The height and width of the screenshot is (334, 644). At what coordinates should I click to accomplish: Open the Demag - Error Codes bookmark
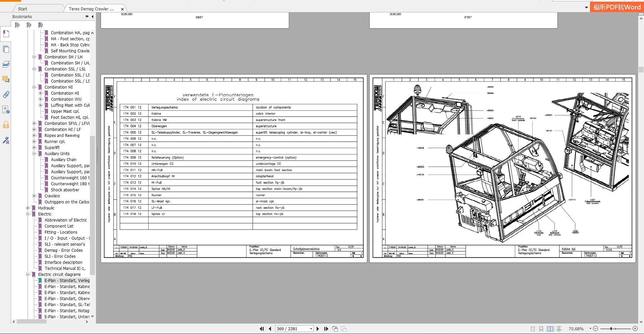click(x=63, y=250)
